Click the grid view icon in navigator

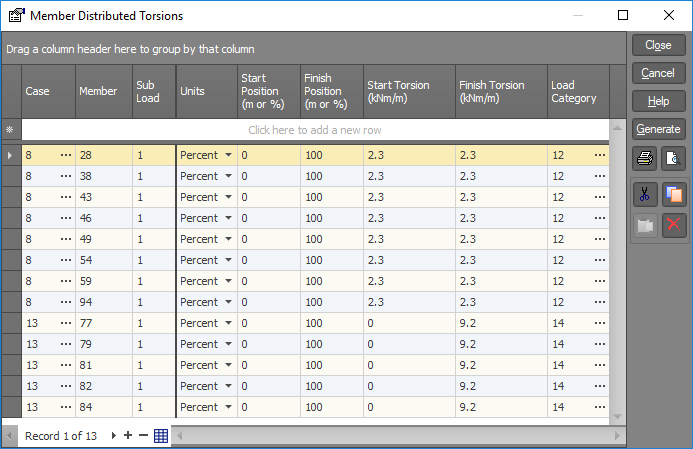coord(160,436)
